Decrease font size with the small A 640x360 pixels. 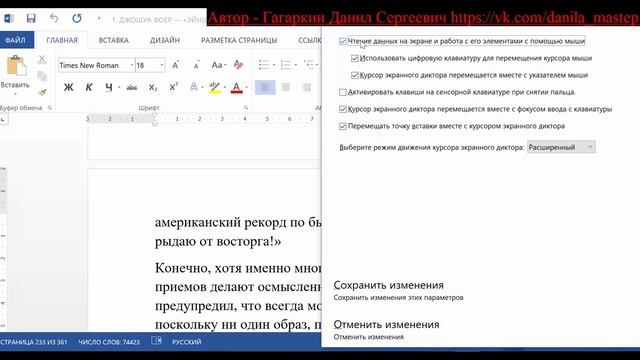click(x=196, y=65)
